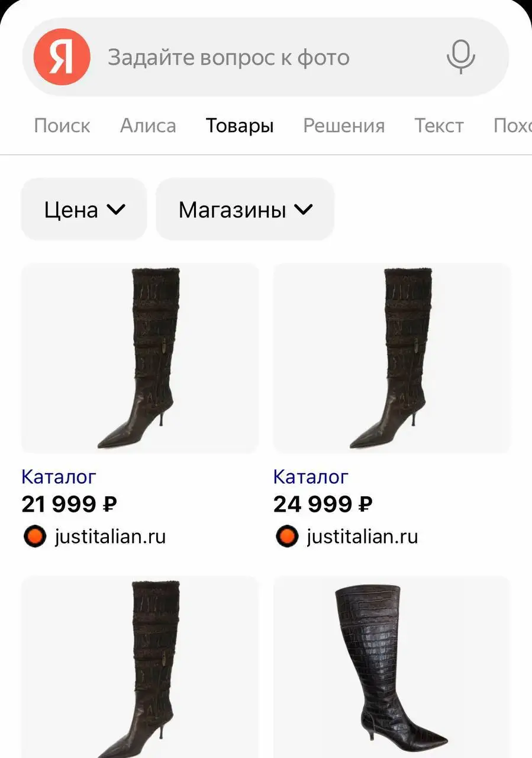Switch to the Алиса tab
Viewport: 532px width, 758px height.
coord(148,126)
